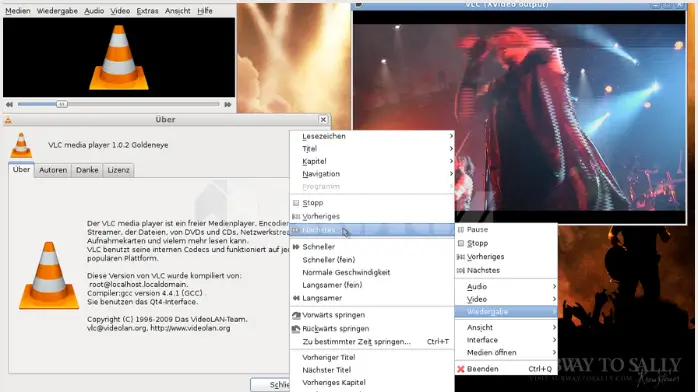The height and width of the screenshot is (392, 698).
Task: Expand the Medien öffnen submenu
Action: pyautogui.click(x=506, y=352)
